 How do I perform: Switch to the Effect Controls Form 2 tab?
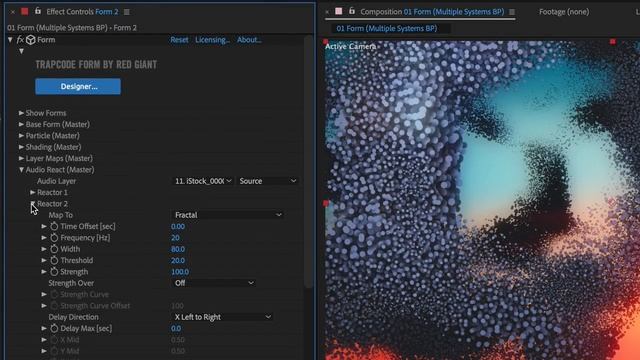(x=82, y=12)
